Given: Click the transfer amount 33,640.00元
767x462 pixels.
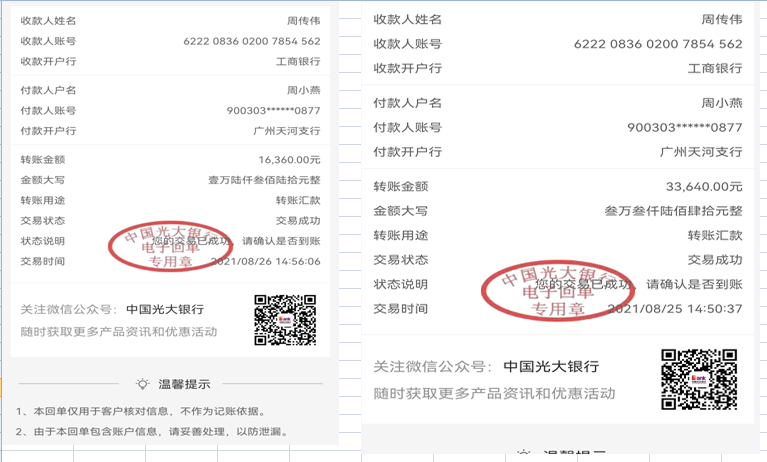Looking at the screenshot, I should pyautogui.click(x=704, y=186).
